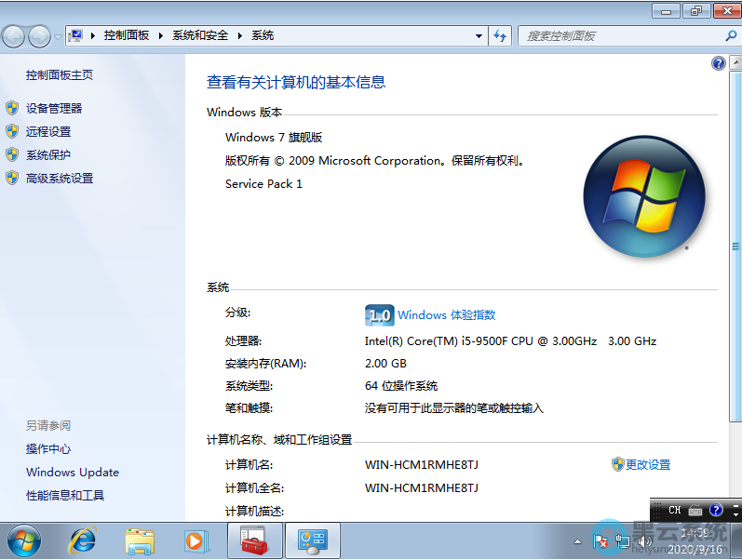Screen dimensions: 742x560
Task: Click the magnifier search icon
Action: click(730, 36)
